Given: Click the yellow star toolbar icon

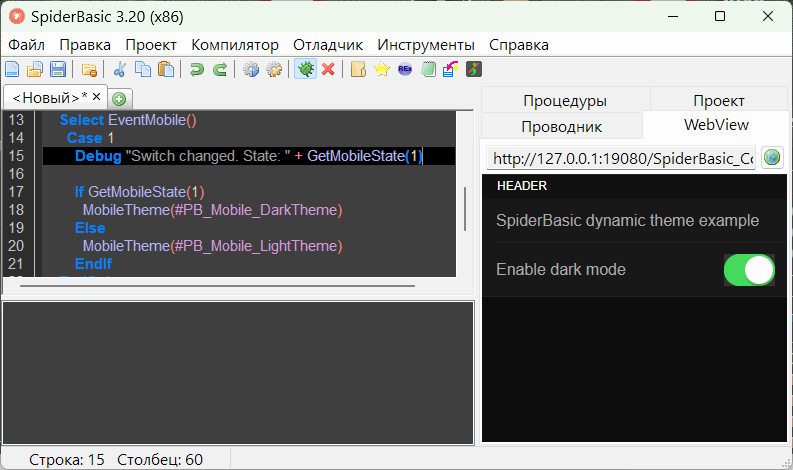Looking at the screenshot, I should [x=382, y=69].
